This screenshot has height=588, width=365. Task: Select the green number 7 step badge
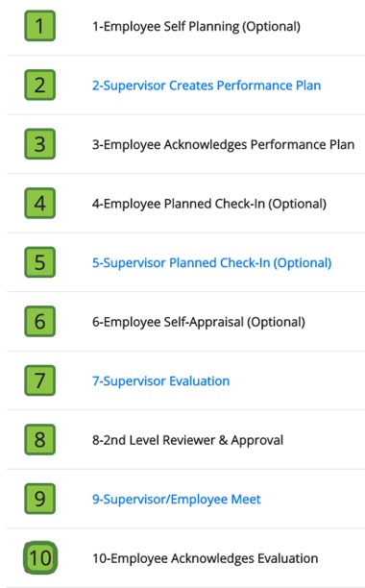tap(39, 380)
